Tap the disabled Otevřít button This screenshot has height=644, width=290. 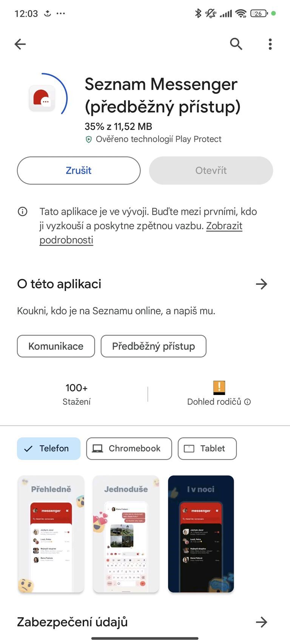pyautogui.click(x=211, y=171)
